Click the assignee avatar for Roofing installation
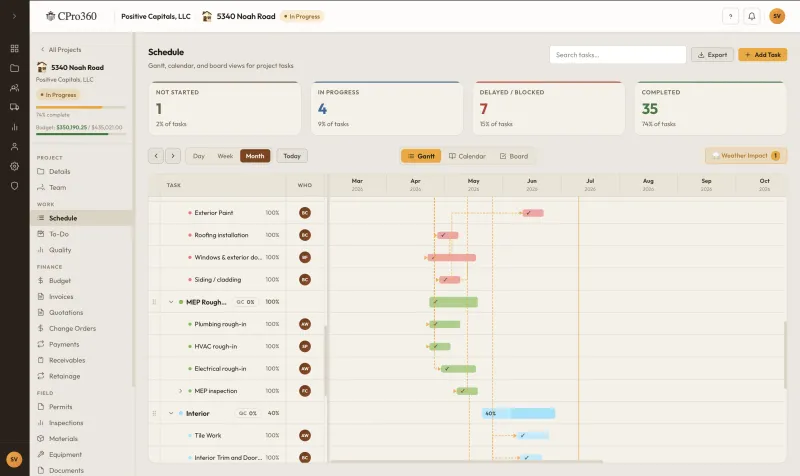800x476 pixels. [x=305, y=235]
